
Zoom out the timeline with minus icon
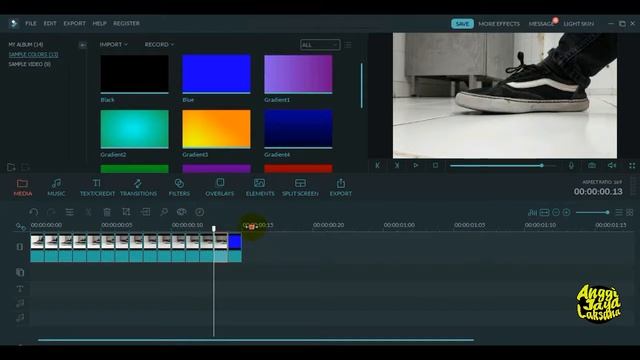click(556, 212)
